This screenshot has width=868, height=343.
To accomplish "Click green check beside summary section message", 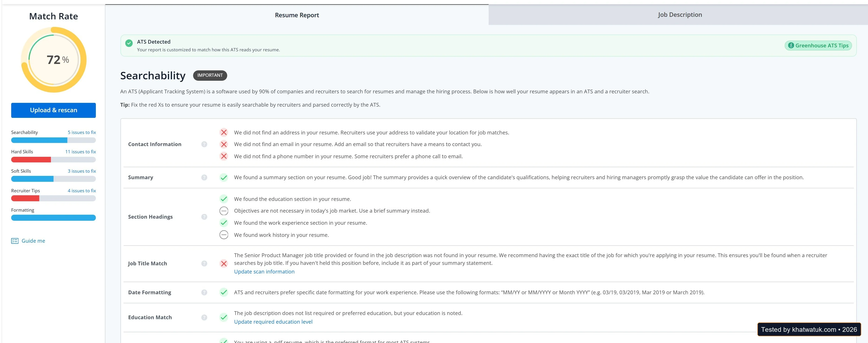I will pos(224,178).
